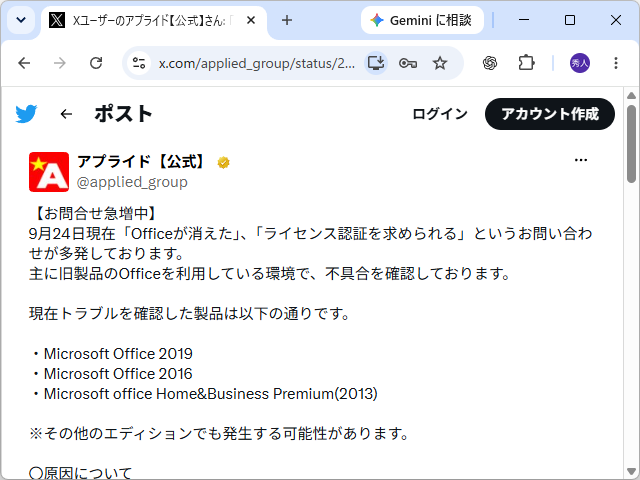
Task: Minimize the Chrome window
Action: coord(524,20)
